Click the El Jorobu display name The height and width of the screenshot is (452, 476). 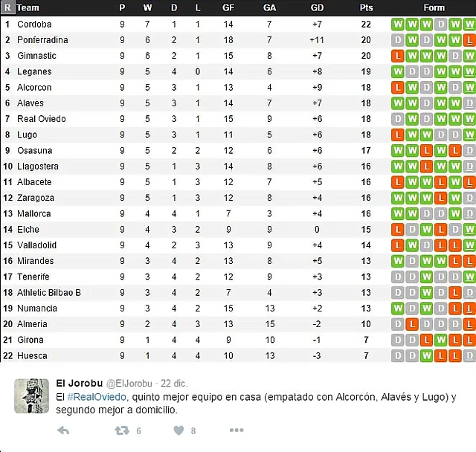pyautogui.click(x=80, y=383)
